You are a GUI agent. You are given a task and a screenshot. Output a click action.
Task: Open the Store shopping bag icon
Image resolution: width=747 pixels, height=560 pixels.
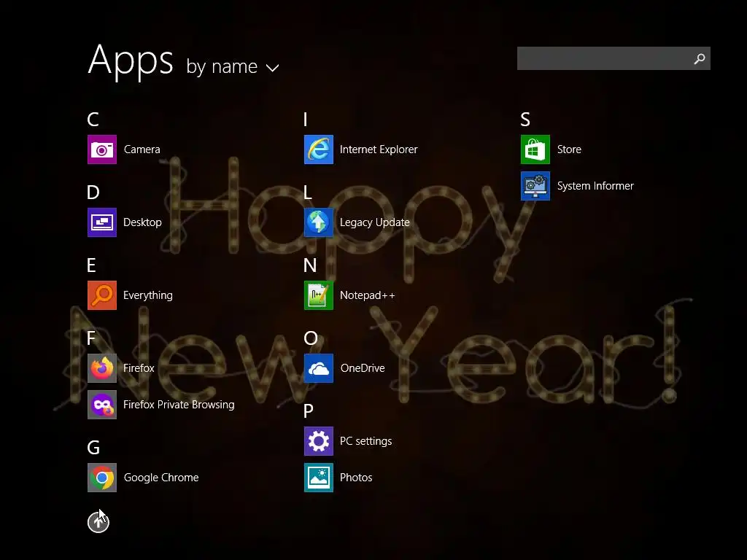pos(535,149)
